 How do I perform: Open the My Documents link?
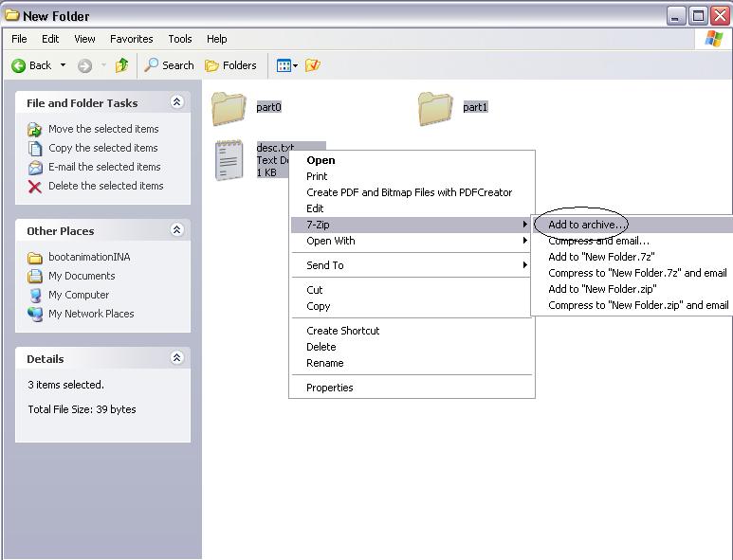click(x=82, y=276)
